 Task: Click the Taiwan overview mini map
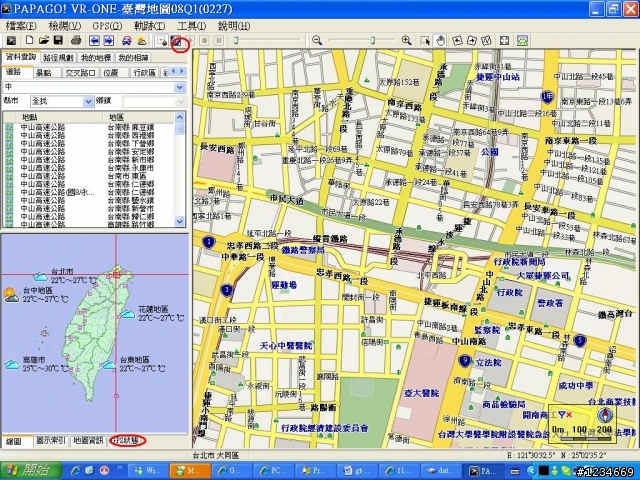[95, 333]
